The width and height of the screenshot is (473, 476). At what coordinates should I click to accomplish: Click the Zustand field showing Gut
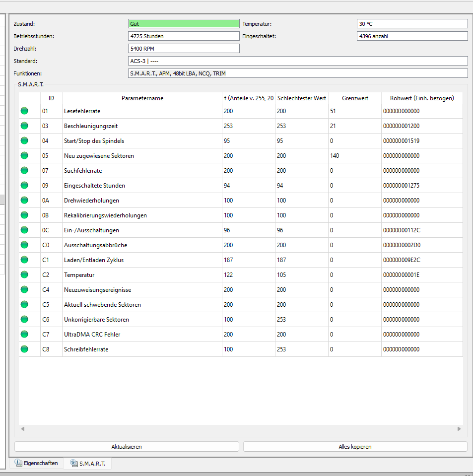(x=184, y=24)
